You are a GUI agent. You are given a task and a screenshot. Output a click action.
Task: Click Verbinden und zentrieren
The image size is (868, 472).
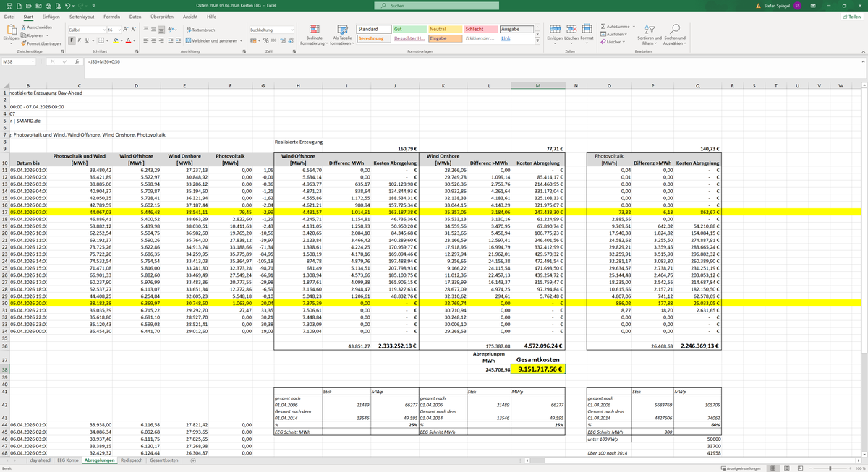[x=214, y=40]
